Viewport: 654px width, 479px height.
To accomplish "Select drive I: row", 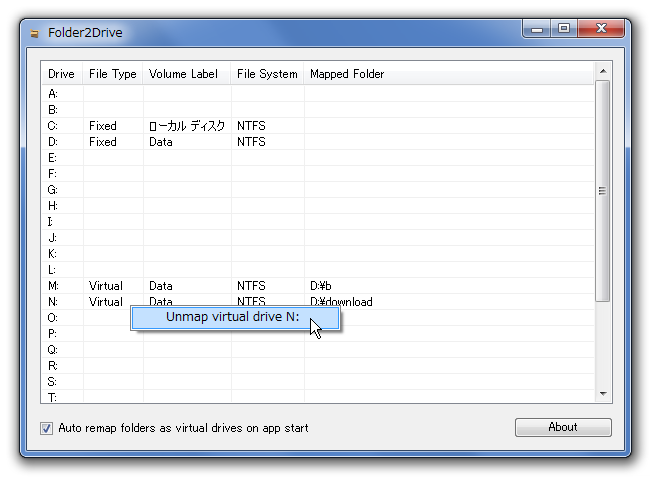I will (x=318, y=222).
